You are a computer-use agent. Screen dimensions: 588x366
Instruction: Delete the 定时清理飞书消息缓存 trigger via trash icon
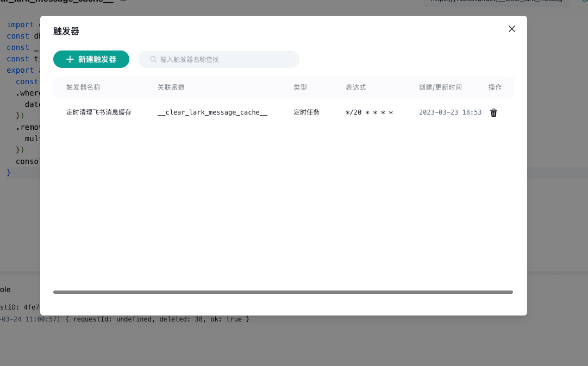point(493,113)
